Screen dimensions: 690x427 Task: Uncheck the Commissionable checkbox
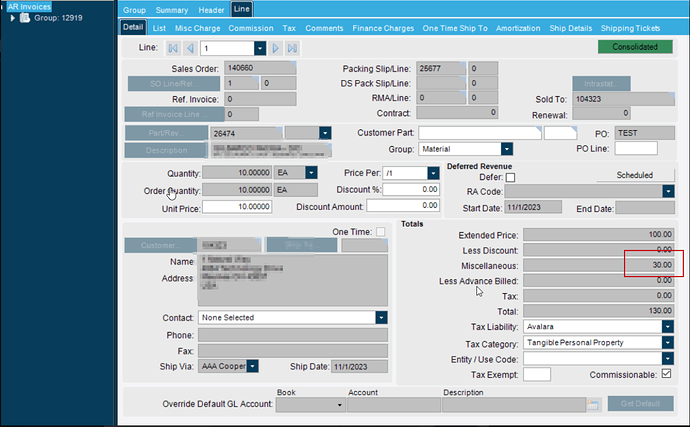[x=667, y=374]
